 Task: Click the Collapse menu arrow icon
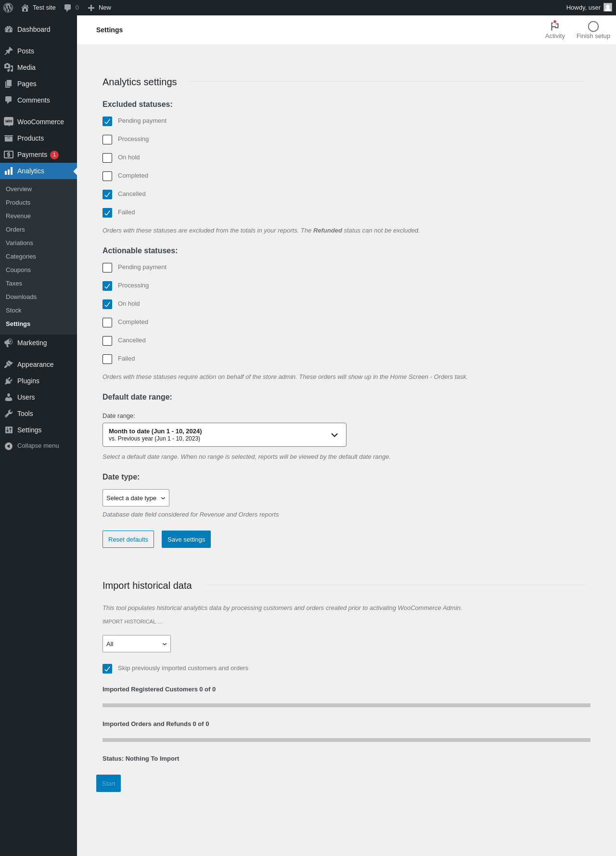(x=9, y=446)
